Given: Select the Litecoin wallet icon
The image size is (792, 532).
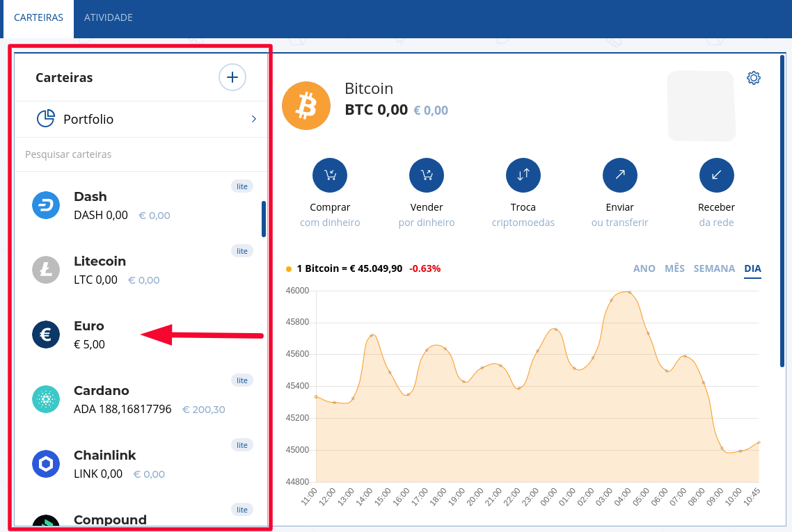Looking at the screenshot, I should 46,270.
